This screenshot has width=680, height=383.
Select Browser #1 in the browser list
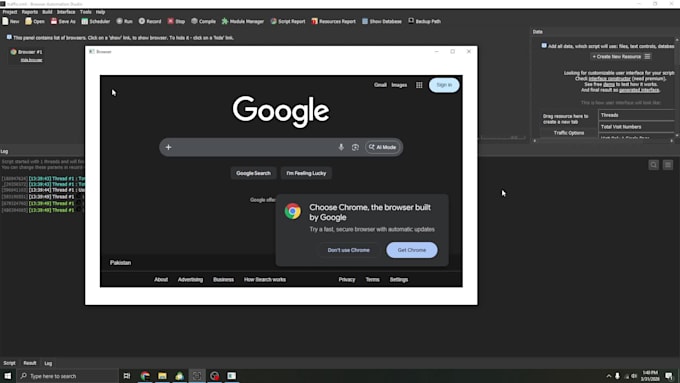(26, 52)
